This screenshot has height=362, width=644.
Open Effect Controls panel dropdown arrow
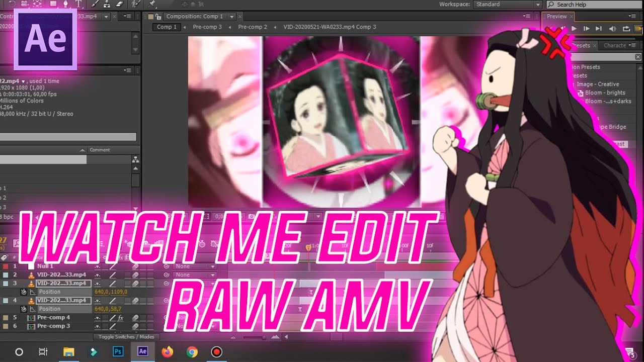pyautogui.click(x=106, y=17)
